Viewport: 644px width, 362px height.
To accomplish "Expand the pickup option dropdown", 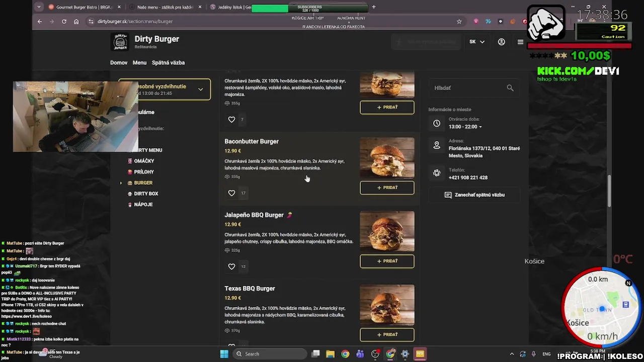I will (200, 89).
